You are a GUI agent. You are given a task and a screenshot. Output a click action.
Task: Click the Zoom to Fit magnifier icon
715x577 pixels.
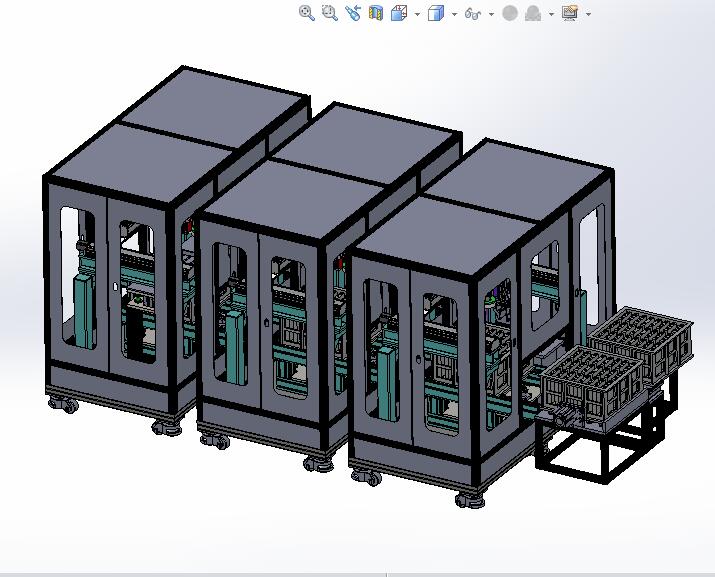click(306, 13)
